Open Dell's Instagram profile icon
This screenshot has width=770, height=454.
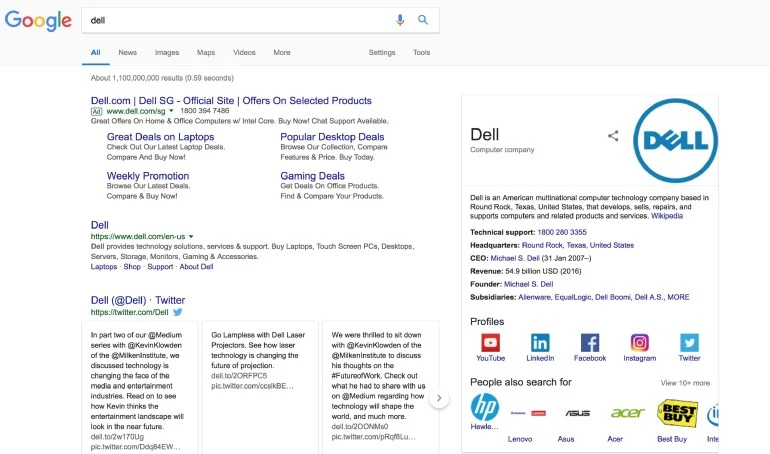(x=640, y=343)
